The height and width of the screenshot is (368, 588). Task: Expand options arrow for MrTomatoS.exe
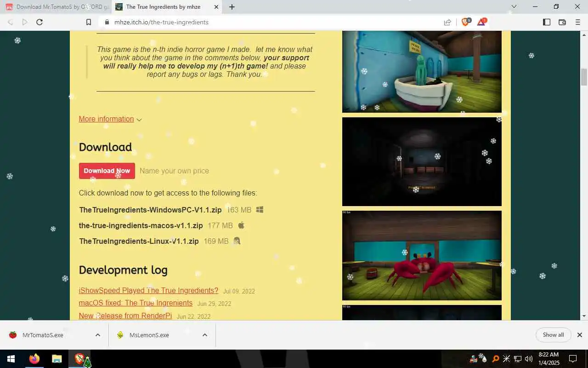[98, 335]
